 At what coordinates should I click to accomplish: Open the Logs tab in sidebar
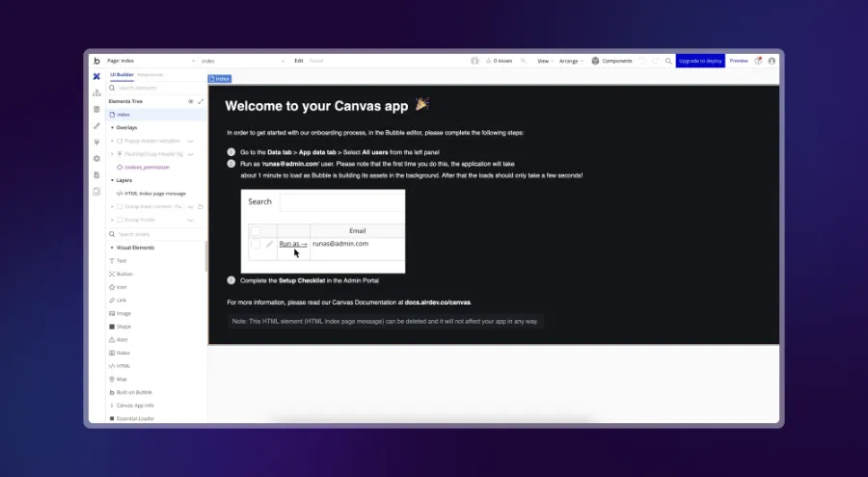pos(96,174)
